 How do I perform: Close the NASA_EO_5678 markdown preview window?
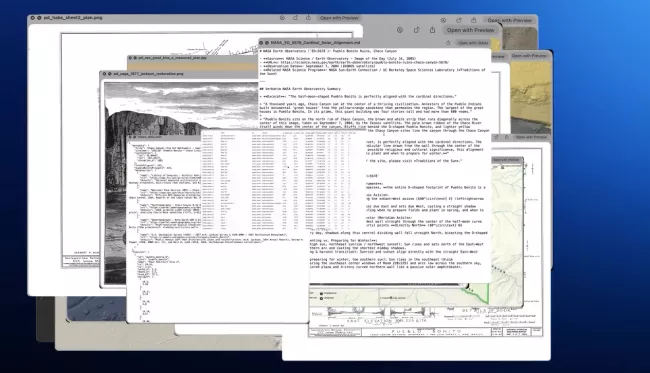pyautogui.click(x=261, y=43)
